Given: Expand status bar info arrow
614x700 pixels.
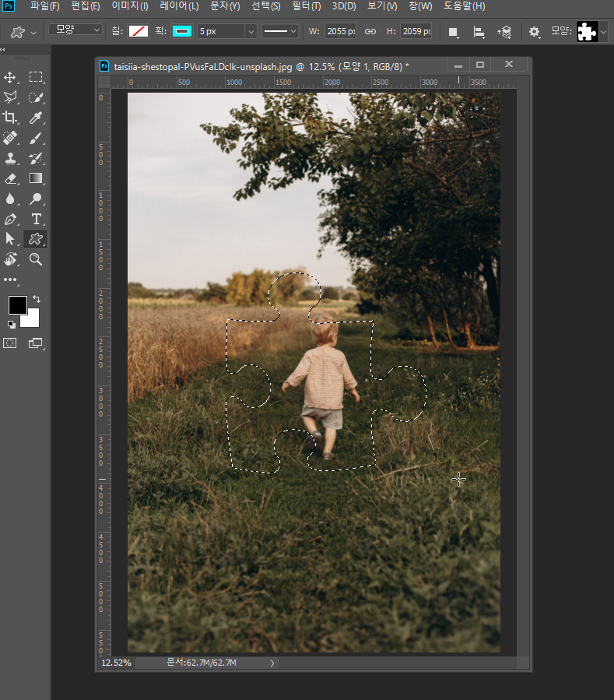Looking at the screenshot, I should [272, 663].
